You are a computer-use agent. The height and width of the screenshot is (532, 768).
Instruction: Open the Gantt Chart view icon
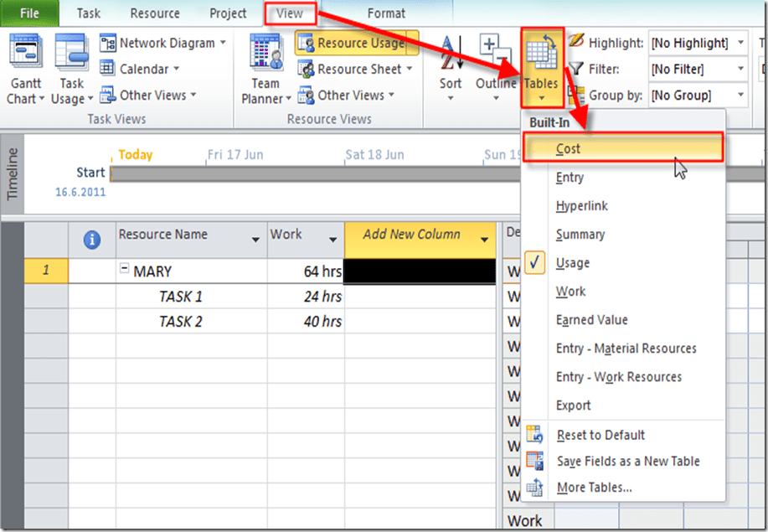click(24, 68)
